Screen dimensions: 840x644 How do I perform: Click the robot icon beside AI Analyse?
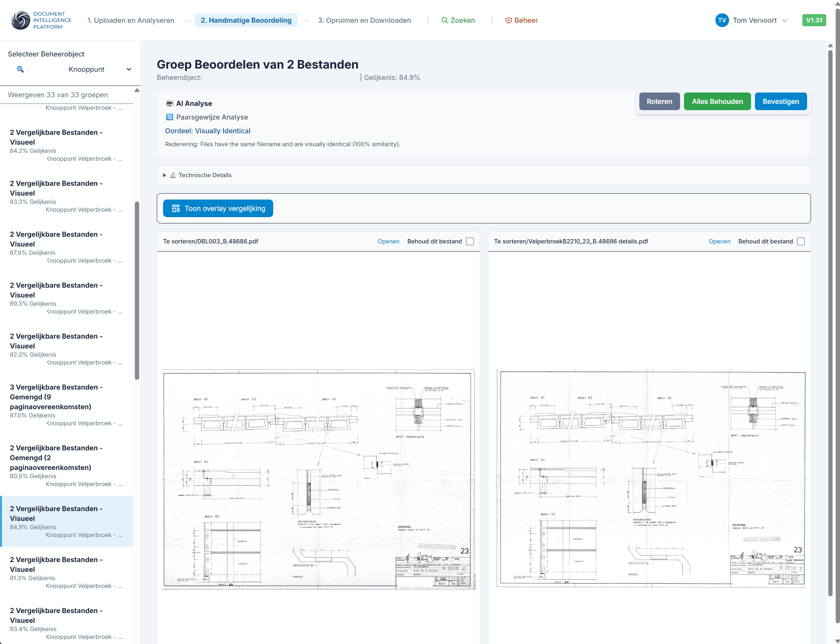coord(169,103)
